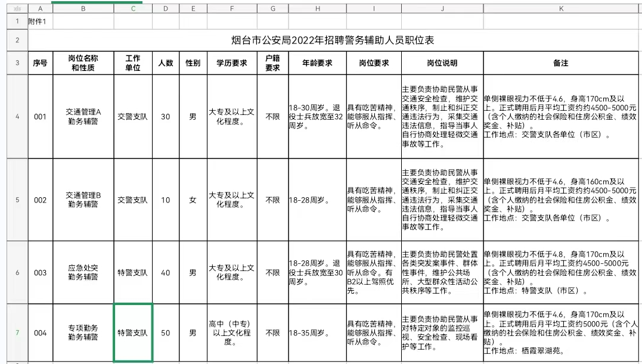Select row 7 header
Image resolution: width=642 pixels, height=364 pixels.
[x=17, y=332]
